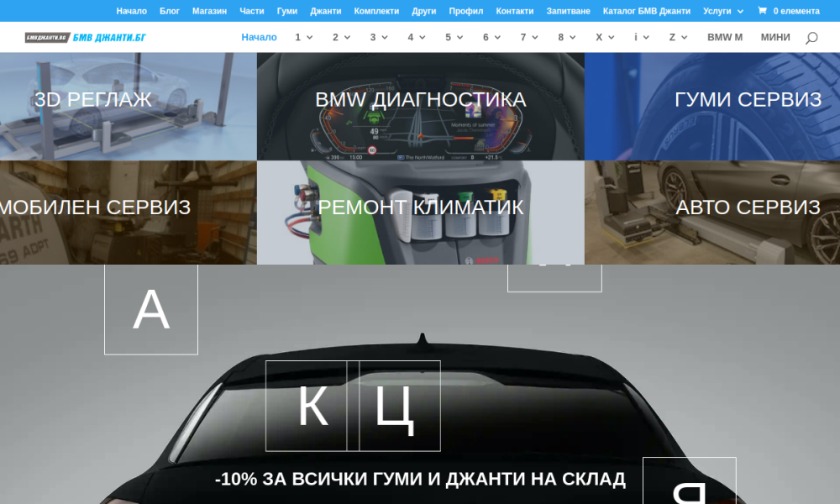Open the Джанти menu item
Image resolution: width=840 pixels, height=504 pixels.
326,11
